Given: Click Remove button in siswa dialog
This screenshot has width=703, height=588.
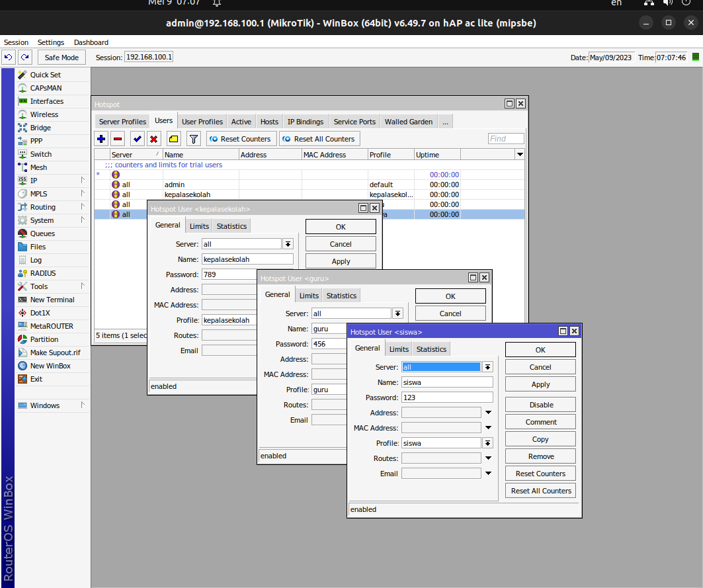Looking at the screenshot, I should click(x=541, y=456).
